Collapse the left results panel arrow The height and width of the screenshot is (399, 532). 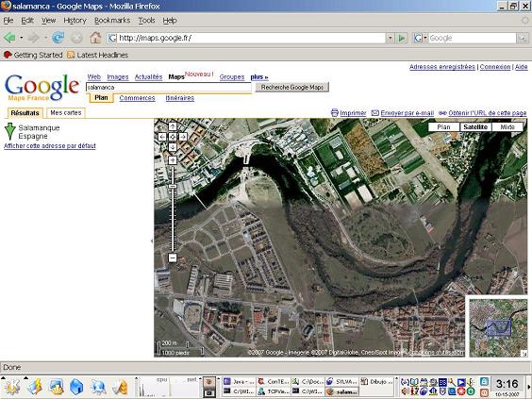click(x=152, y=241)
